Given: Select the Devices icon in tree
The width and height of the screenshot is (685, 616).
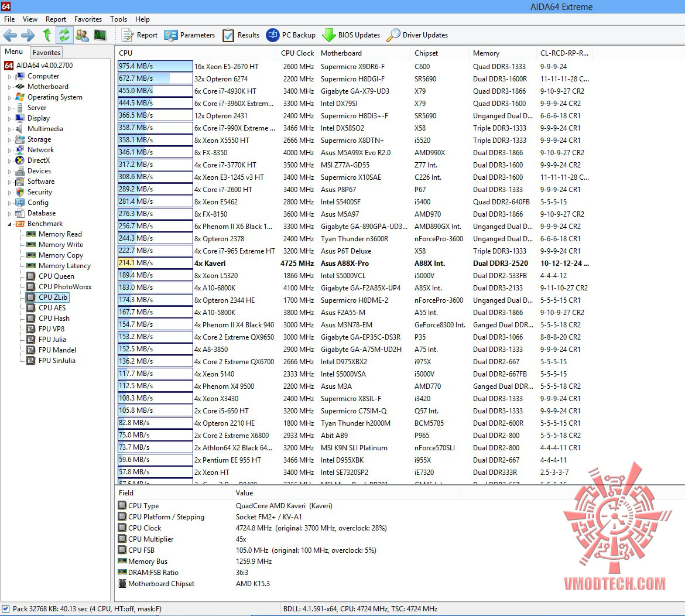Looking at the screenshot, I should coord(20,171).
